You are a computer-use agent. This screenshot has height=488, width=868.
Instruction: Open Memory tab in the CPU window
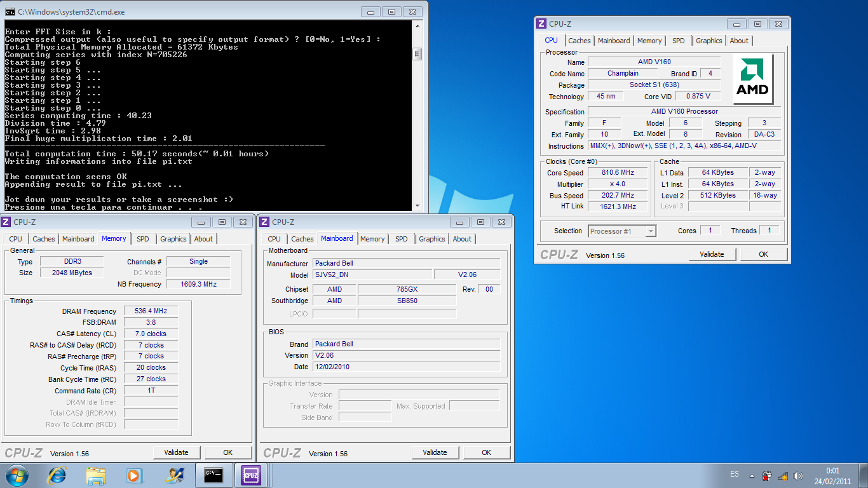[649, 41]
